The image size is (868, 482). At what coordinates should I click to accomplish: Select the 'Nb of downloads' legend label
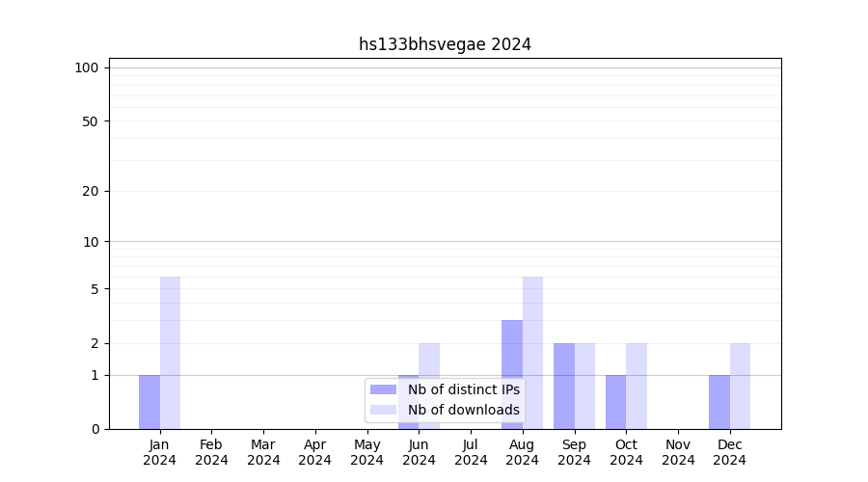(x=463, y=410)
